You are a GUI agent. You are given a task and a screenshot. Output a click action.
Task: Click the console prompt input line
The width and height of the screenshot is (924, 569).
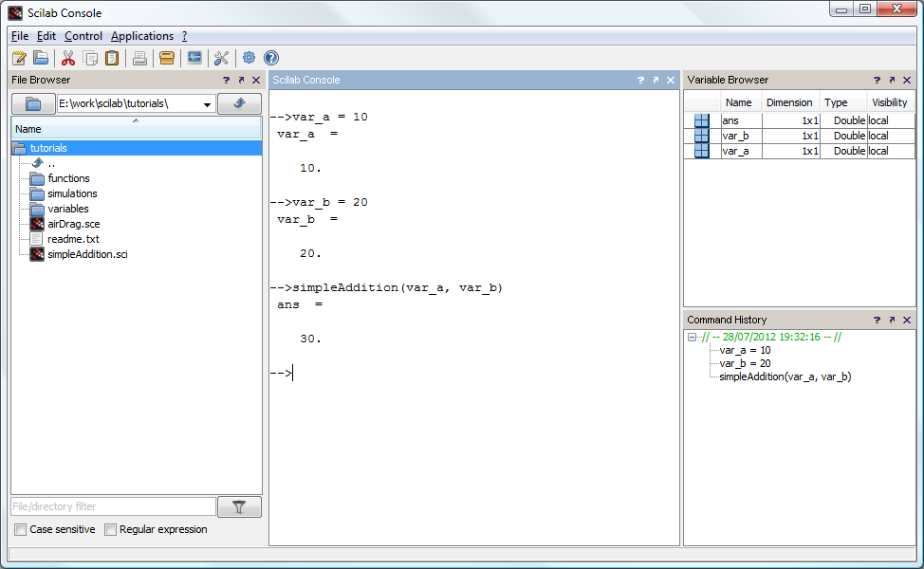(474, 373)
